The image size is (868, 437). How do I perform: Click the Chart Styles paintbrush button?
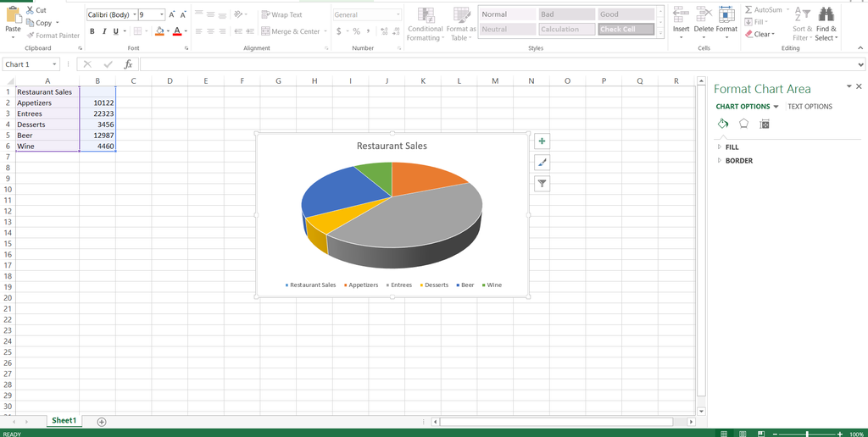click(542, 163)
